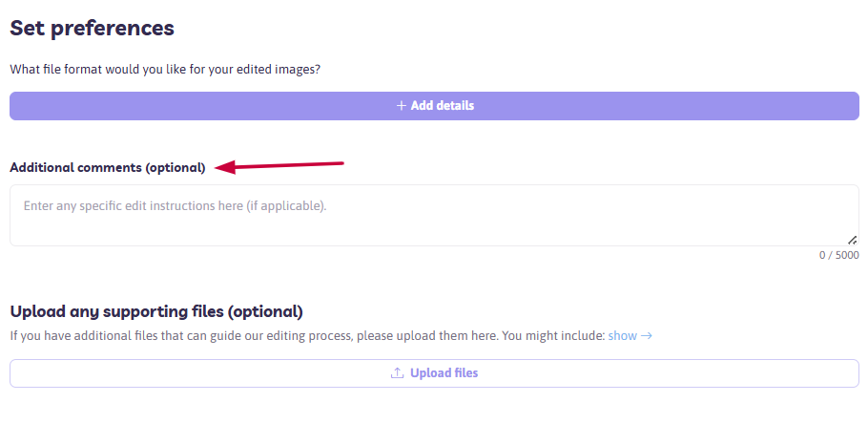Click the plus icon in Add details
This screenshot has height=424, width=868.
pos(402,106)
